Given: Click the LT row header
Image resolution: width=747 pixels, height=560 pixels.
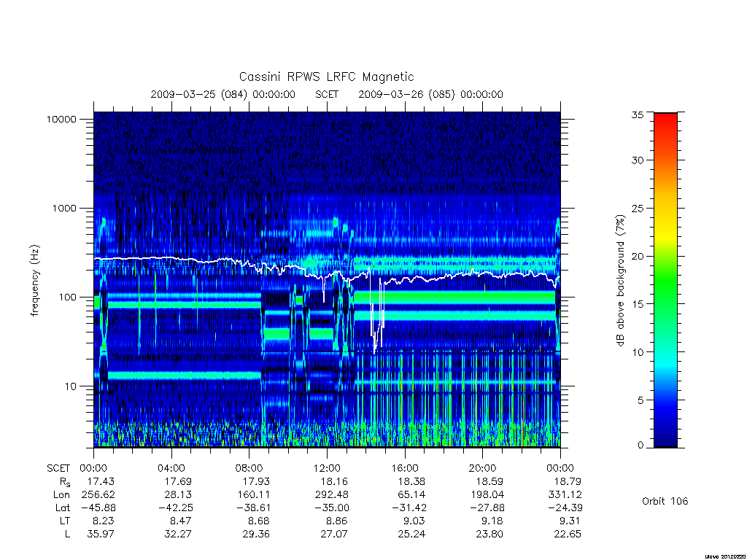Looking at the screenshot, I should click(x=65, y=521).
